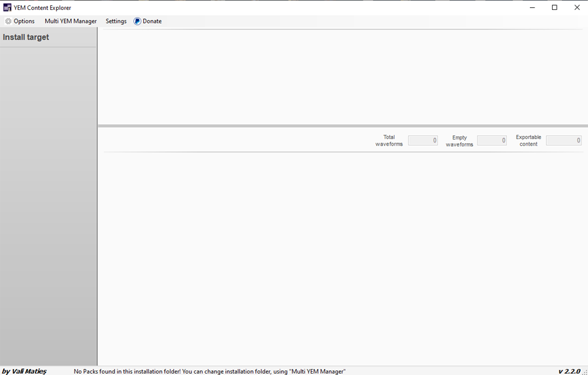588x375 pixels.
Task: Click the status bar resize grip
Action: 585,372
